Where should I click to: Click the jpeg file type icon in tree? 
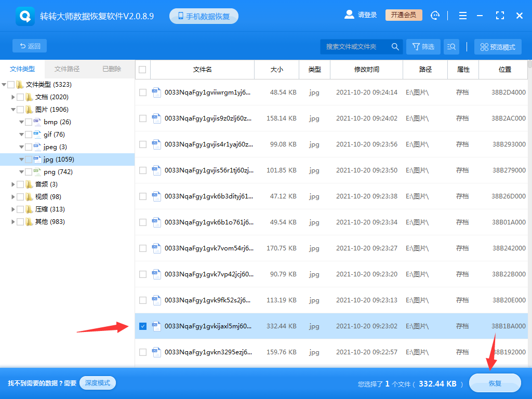pos(37,147)
